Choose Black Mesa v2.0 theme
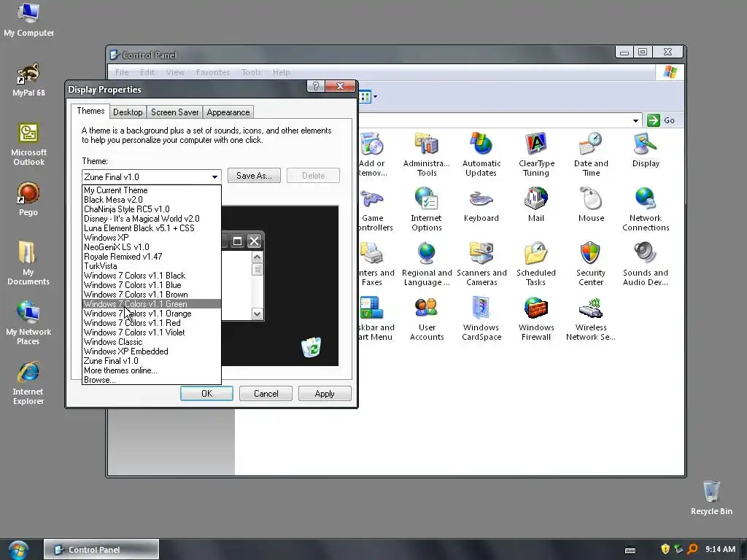Image resolution: width=747 pixels, height=560 pixels. pyautogui.click(x=152, y=200)
